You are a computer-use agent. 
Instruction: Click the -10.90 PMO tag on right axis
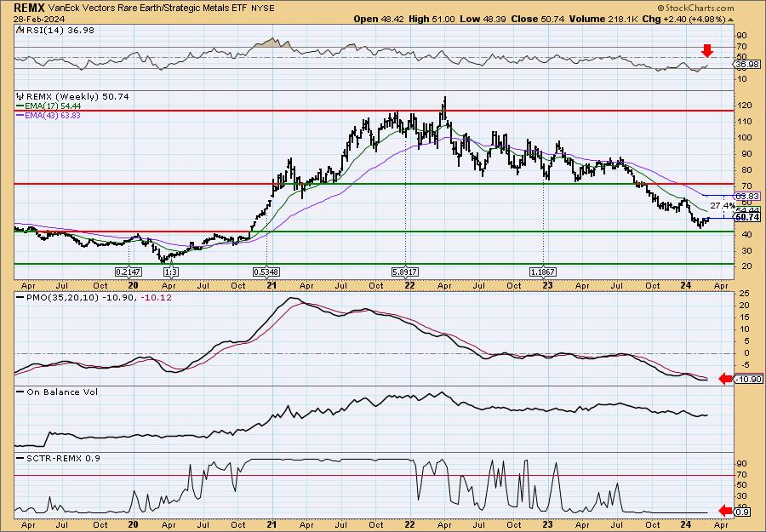(748, 379)
